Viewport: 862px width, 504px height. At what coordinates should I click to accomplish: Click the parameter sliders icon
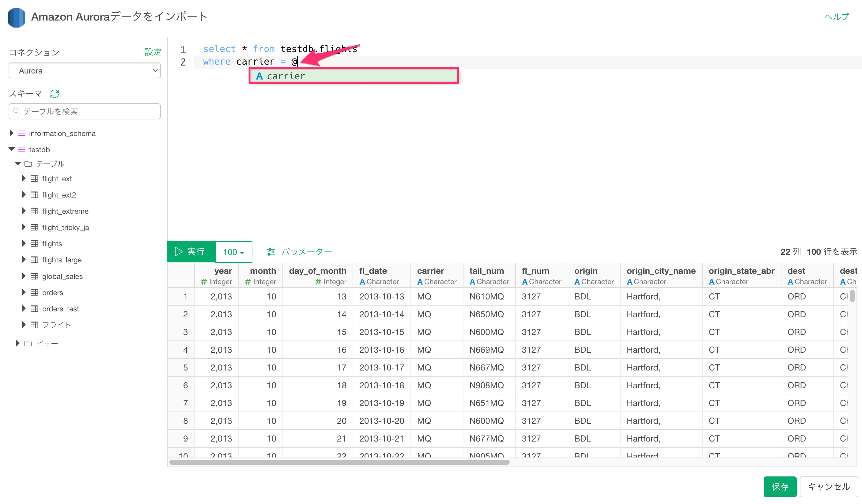click(x=270, y=252)
